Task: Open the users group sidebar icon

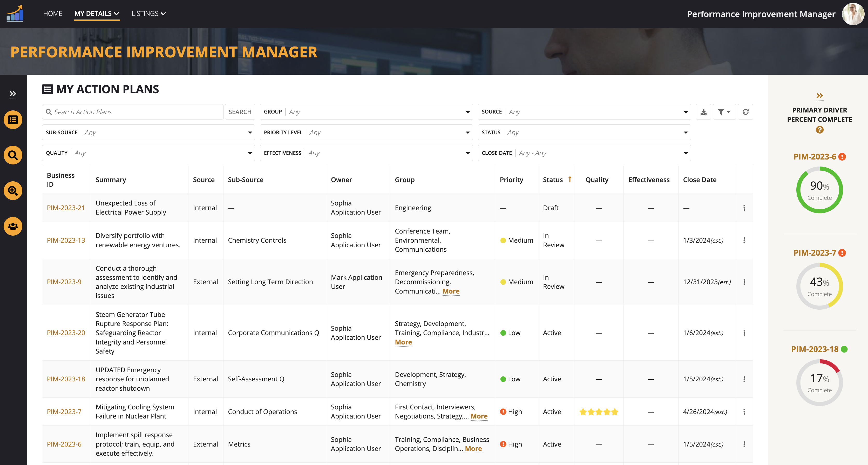Action: 13,226
